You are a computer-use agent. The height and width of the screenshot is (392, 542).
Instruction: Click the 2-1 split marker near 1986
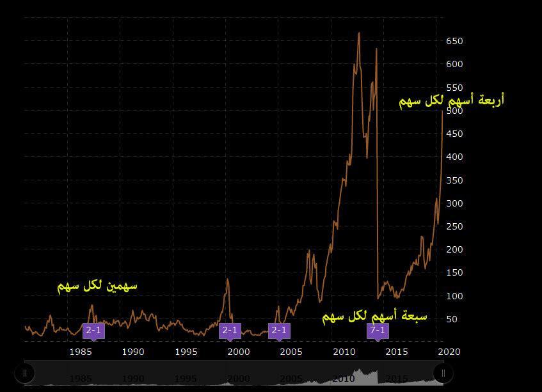click(93, 331)
